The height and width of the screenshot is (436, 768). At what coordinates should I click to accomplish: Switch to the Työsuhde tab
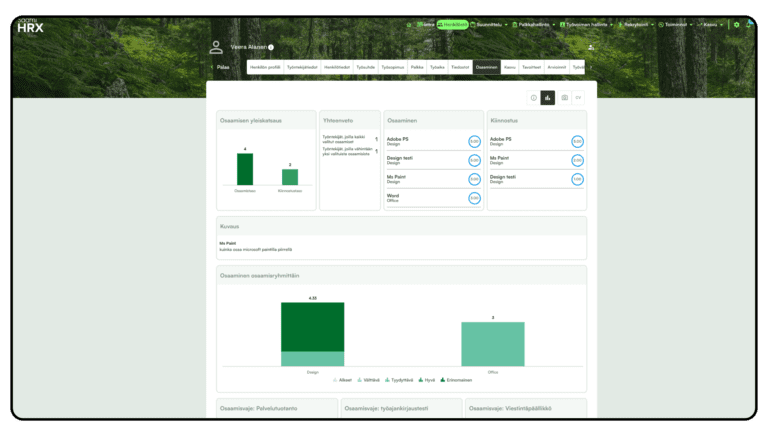pos(365,67)
